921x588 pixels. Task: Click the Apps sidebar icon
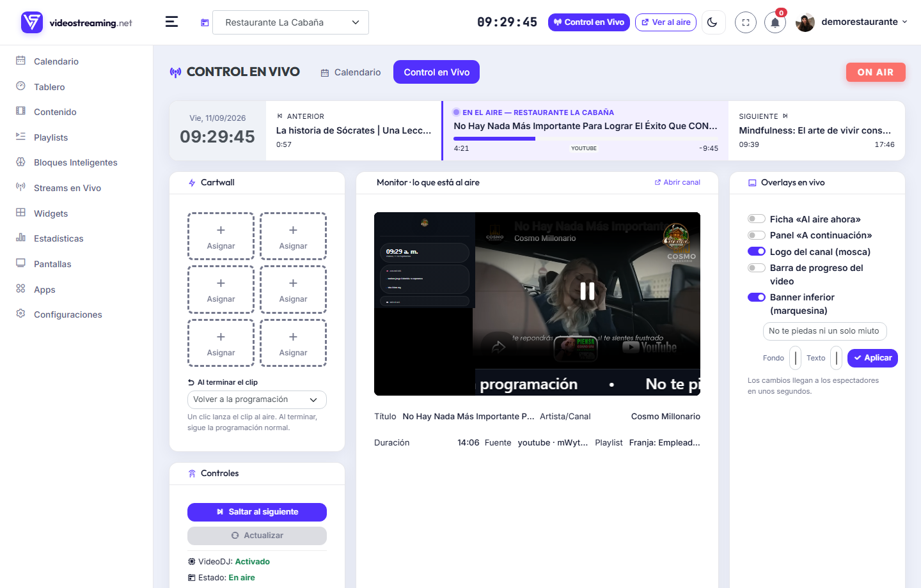(x=20, y=289)
